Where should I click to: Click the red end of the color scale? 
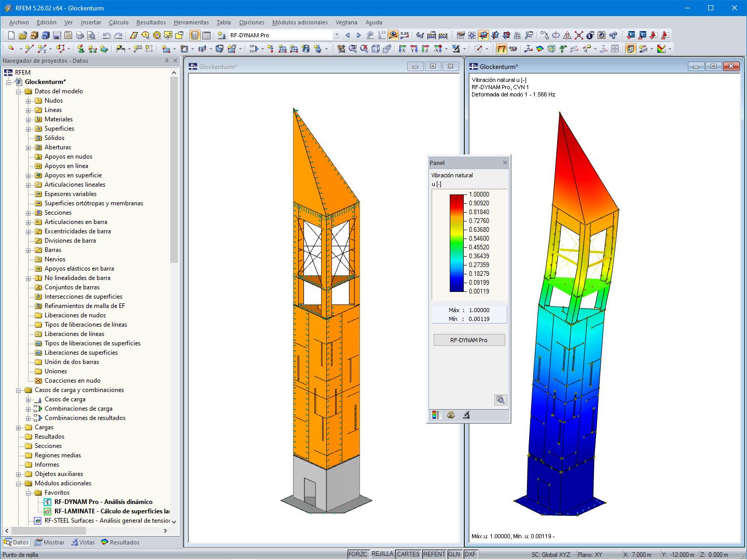[456, 197]
